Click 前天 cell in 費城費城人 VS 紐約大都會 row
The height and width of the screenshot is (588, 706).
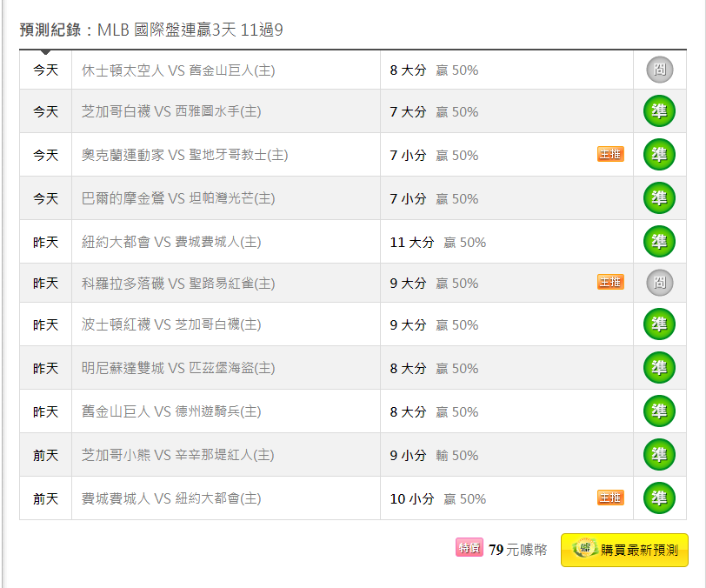(45, 498)
